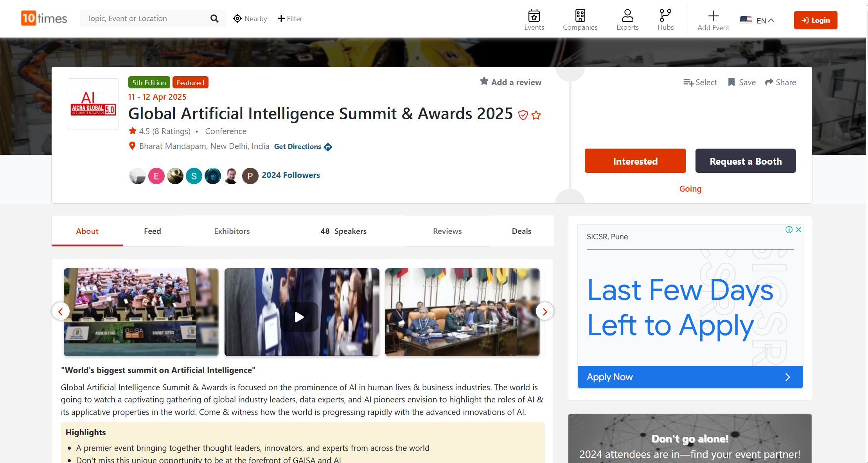This screenshot has height=463, width=868.
Task: Click the Don't go alone banner
Action: click(x=690, y=438)
